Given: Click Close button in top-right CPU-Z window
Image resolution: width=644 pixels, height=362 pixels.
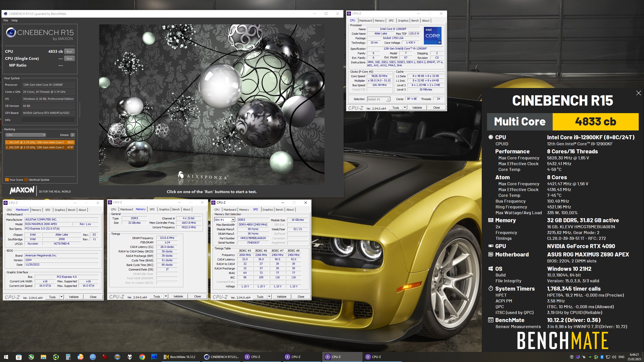Looking at the screenshot, I should (436, 108).
